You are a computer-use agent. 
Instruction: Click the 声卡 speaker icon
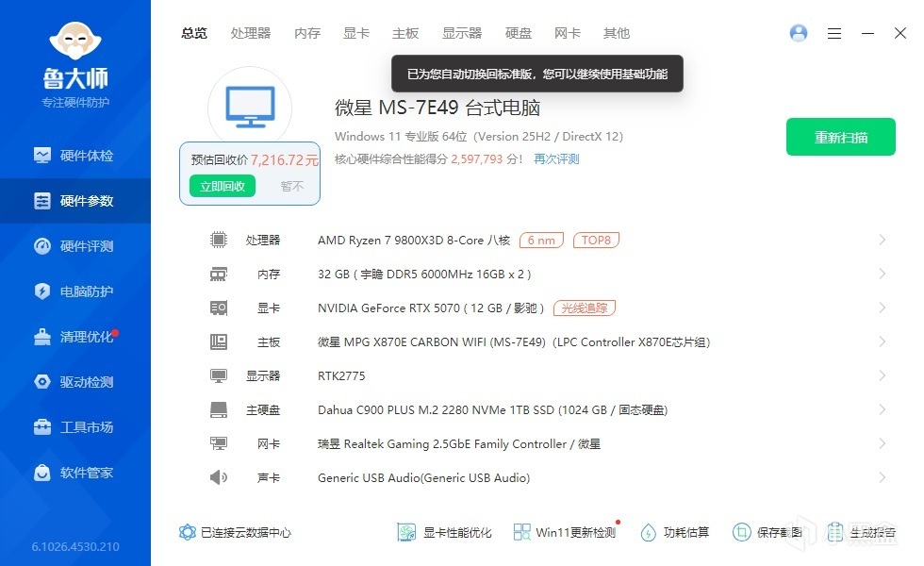click(x=219, y=477)
